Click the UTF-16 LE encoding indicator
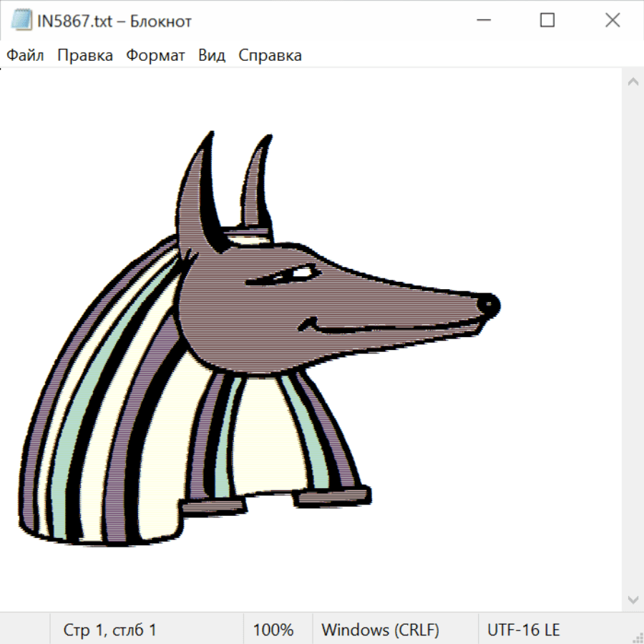Image resolution: width=644 pixels, height=644 pixels. [x=523, y=630]
